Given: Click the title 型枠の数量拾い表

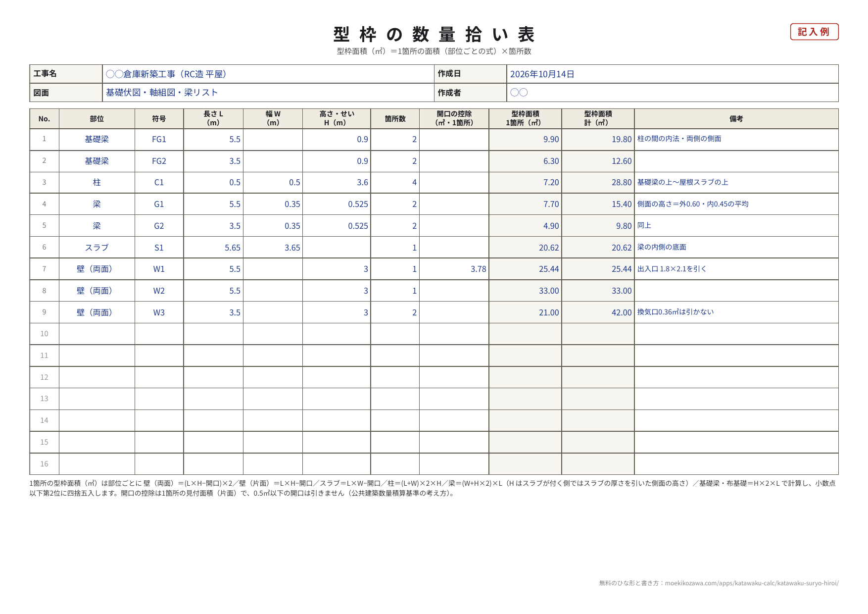Looking at the screenshot, I should pyautogui.click(x=434, y=35).
